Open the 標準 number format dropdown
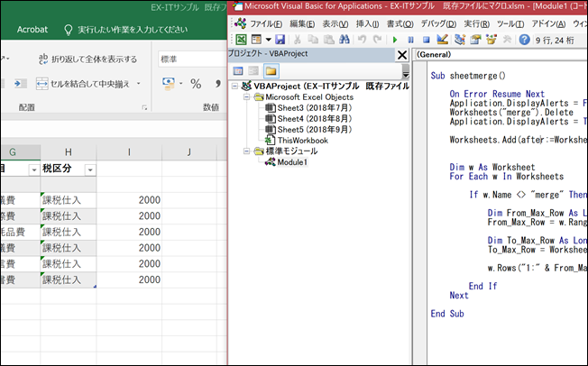This screenshot has height=366, width=588. click(192, 59)
